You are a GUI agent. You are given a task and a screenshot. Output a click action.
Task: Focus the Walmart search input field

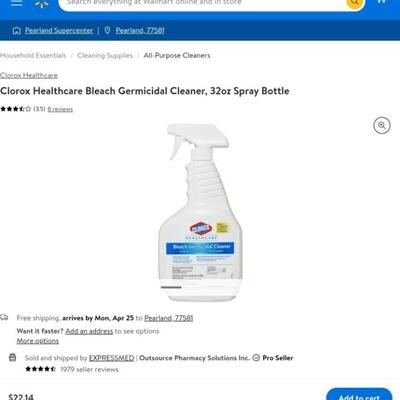click(x=203, y=3)
